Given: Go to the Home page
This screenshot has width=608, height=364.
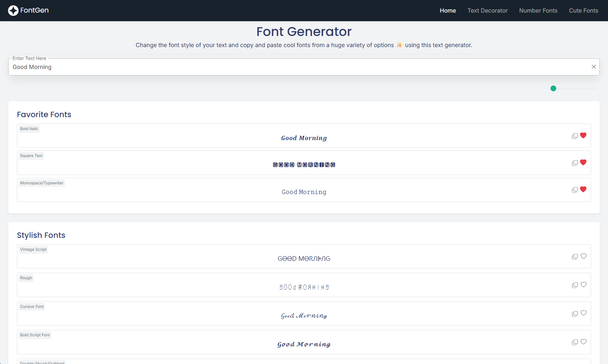Looking at the screenshot, I should click(x=447, y=10).
